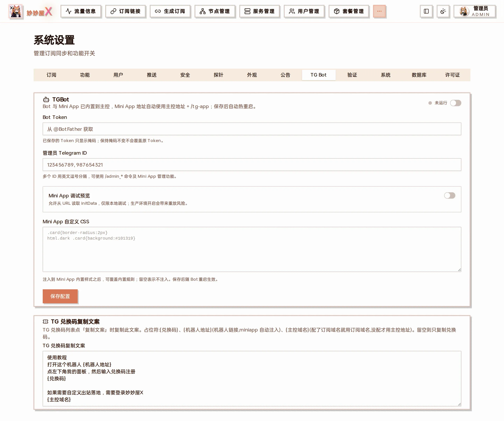Switch to the 外观 settings tab
This screenshot has width=504, height=421.
[x=252, y=75]
